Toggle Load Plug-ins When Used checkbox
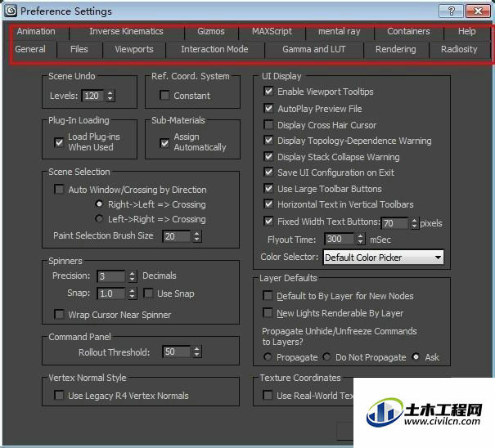495x448 pixels. click(59, 142)
